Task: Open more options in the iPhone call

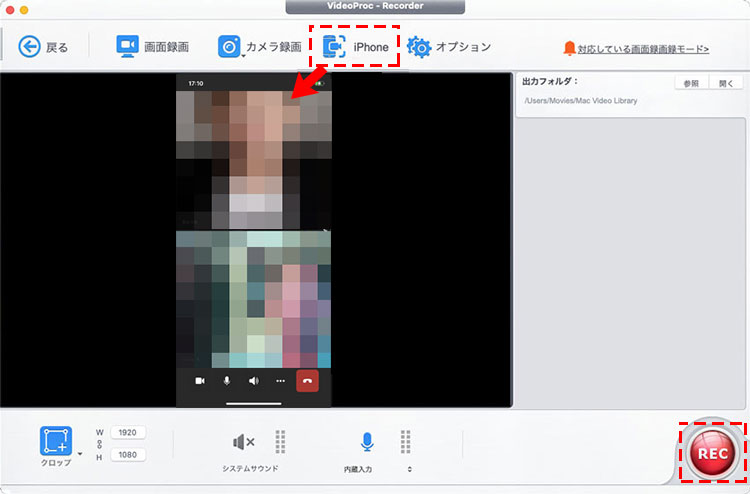Action: tap(280, 381)
